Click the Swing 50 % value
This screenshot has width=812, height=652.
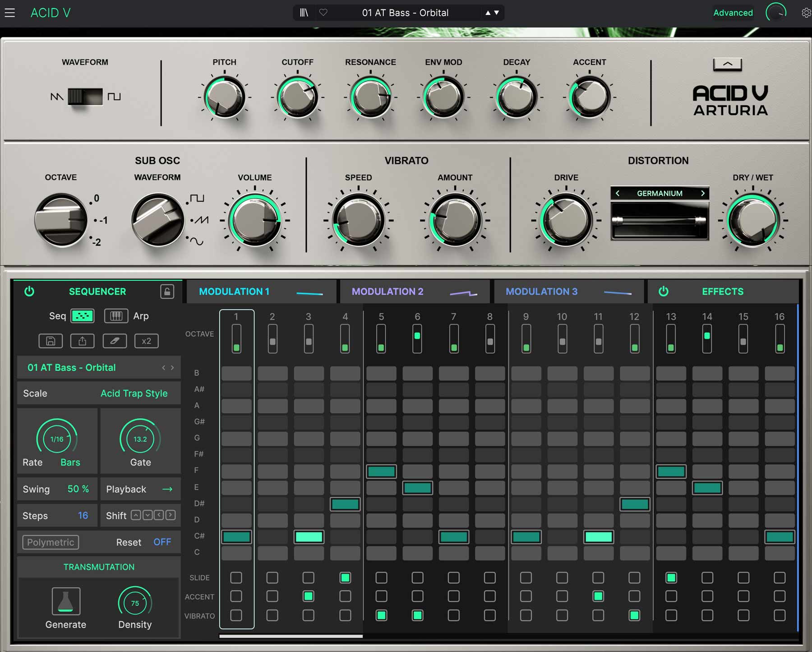tap(78, 489)
